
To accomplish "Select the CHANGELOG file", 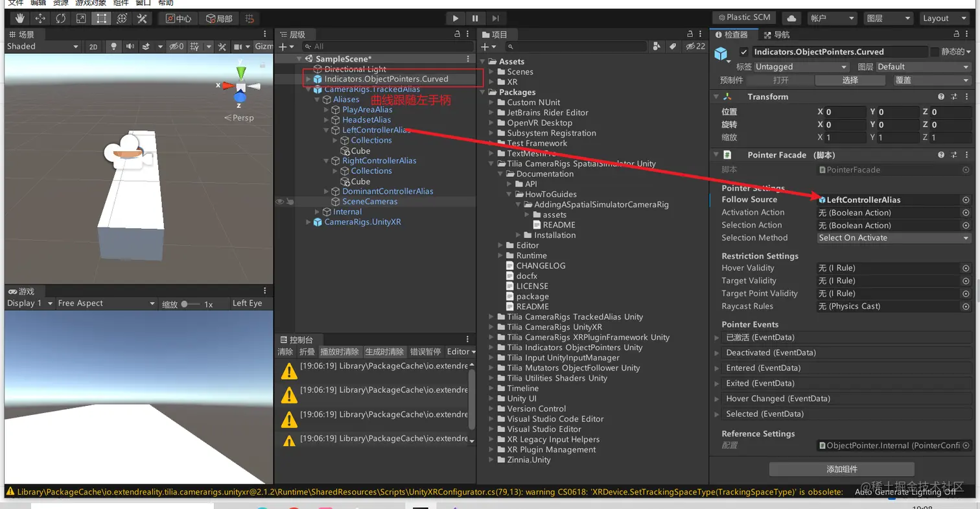I will point(541,266).
